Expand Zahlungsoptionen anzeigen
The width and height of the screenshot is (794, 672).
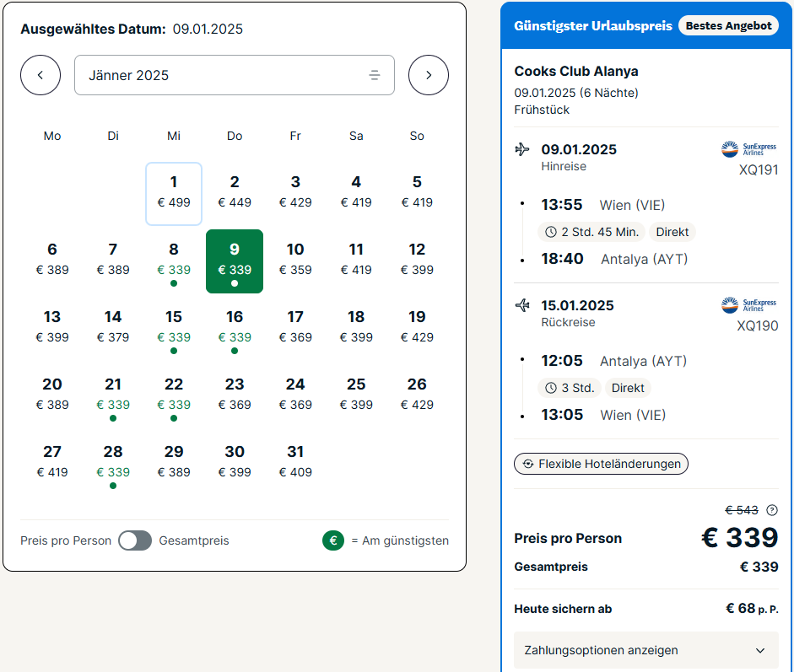click(646, 650)
